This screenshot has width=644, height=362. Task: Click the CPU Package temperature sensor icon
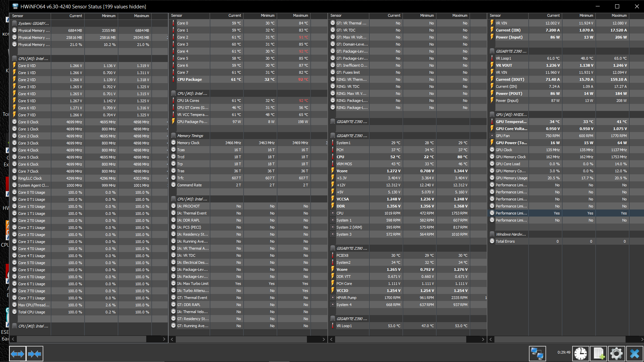pos(173,79)
